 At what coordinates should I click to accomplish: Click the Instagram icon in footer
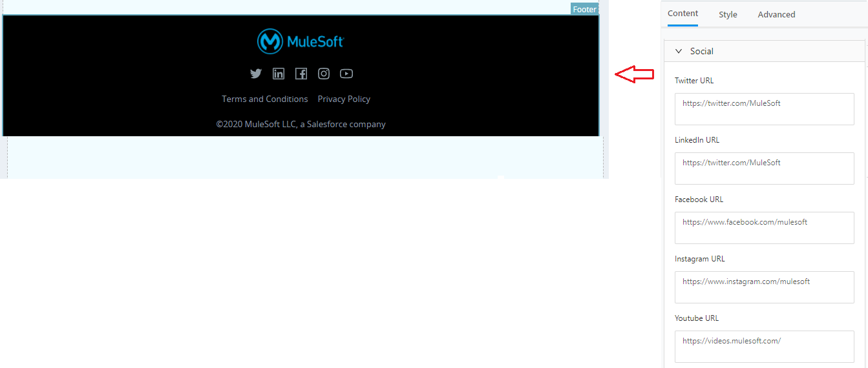[324, 74]
